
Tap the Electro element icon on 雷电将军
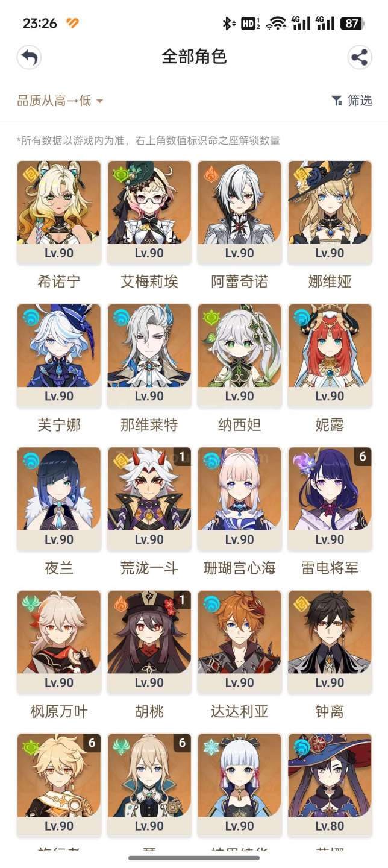[x=301, y=461]
